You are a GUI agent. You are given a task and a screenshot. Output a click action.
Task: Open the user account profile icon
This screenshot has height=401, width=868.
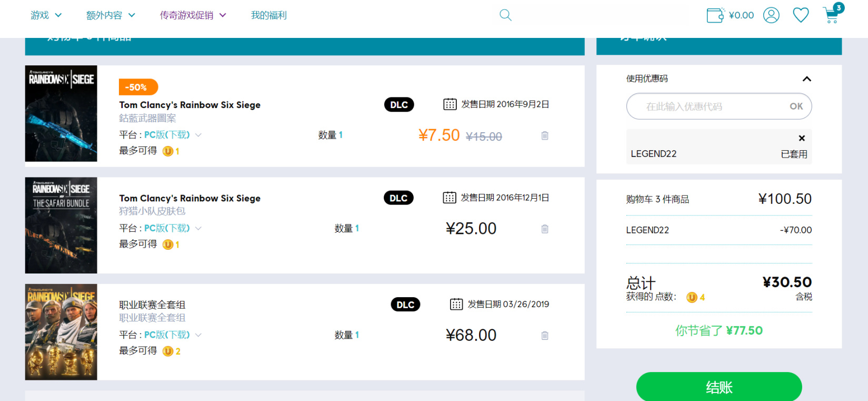(x=771, y=15)
